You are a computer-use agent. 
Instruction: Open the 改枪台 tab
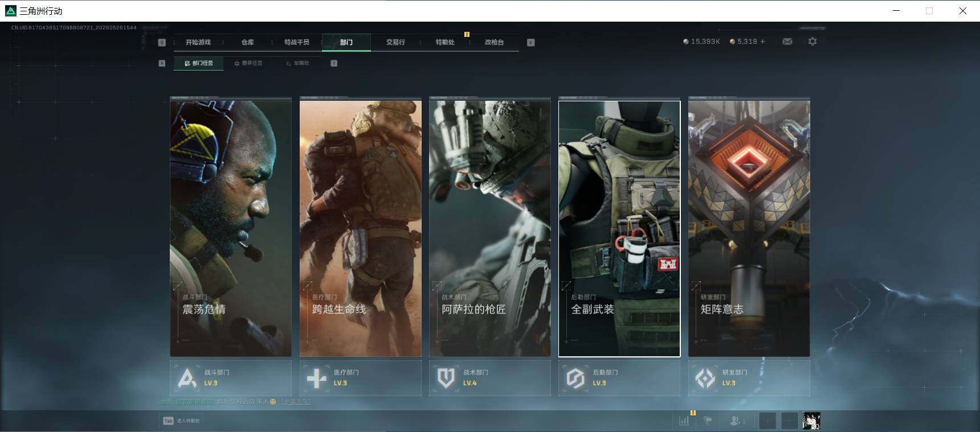click(494, 42)
